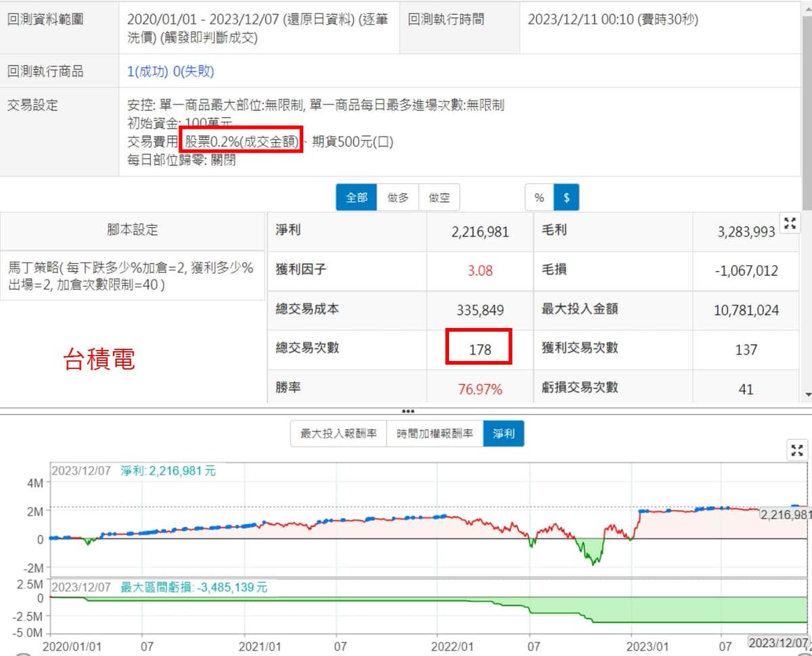The height and width of the screenshot is (656, 812).
Task: Click the 馬丁策略 script parameters text
Action: tap(131, 276)
